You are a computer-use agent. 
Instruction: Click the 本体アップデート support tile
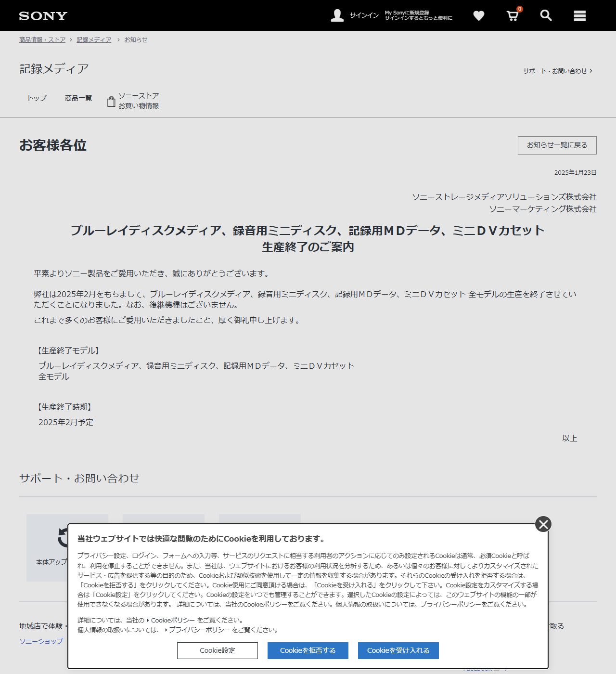click(47, 548)
